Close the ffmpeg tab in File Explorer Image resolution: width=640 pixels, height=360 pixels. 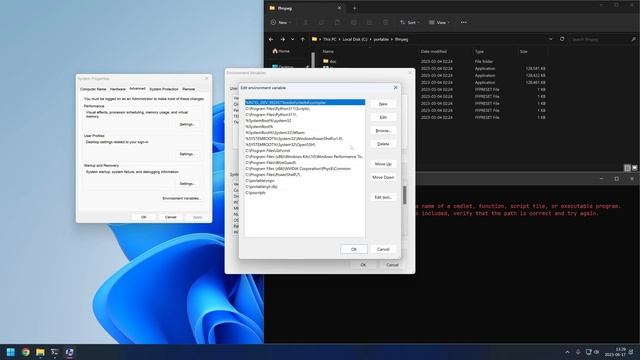[339, 8]
